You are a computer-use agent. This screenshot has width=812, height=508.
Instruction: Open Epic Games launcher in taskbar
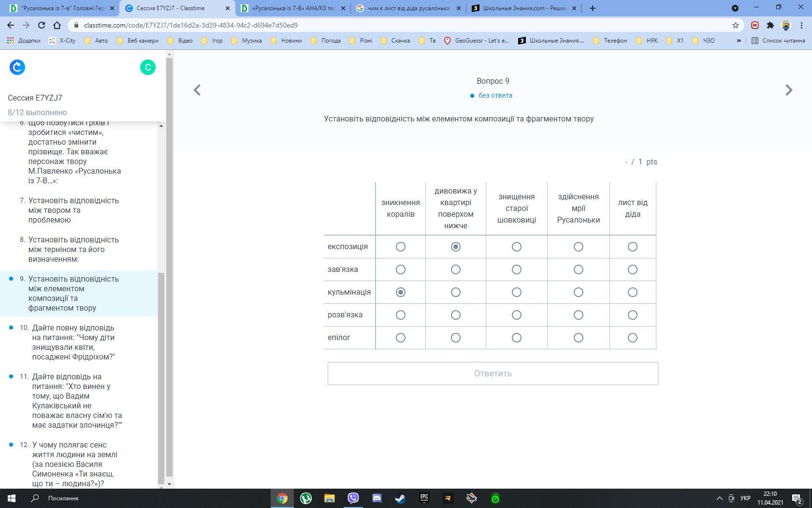424,498
